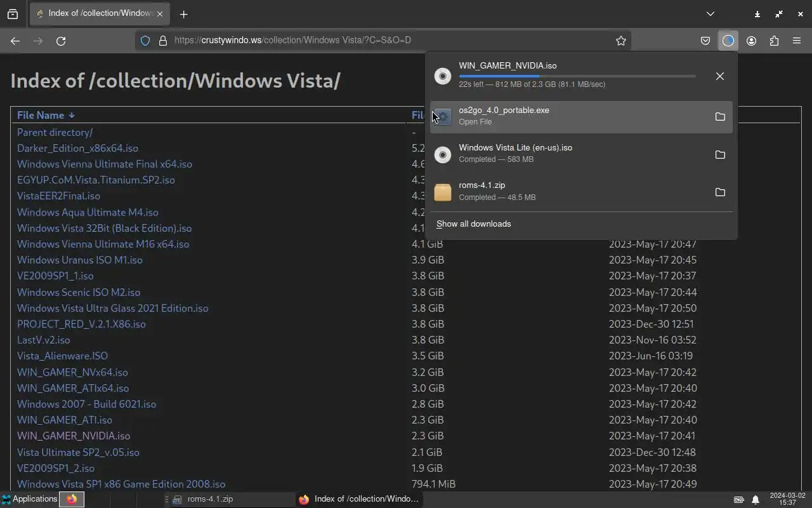Download Windows Vienna Ultimate Final x64.iso
The height and width of the screenshot is (508, 812).
(105, 164)
